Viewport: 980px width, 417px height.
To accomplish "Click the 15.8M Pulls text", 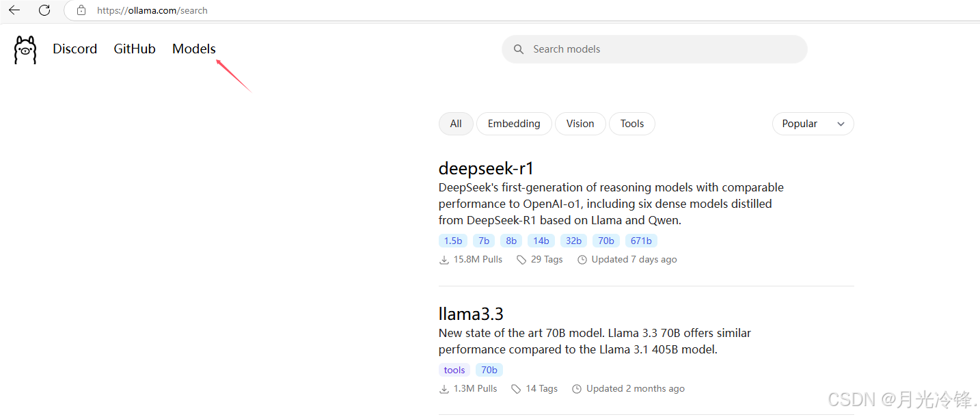I will [x=478, y=260].
